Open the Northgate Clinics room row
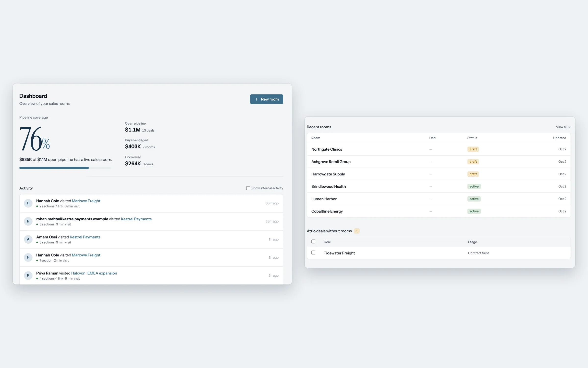Screen dimensions: 588x368 (439, 149)
